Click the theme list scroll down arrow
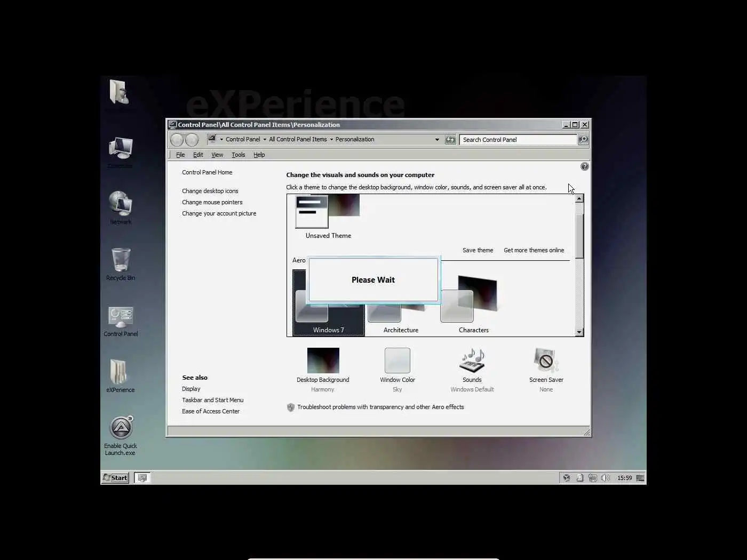 (x=579, y=332)
